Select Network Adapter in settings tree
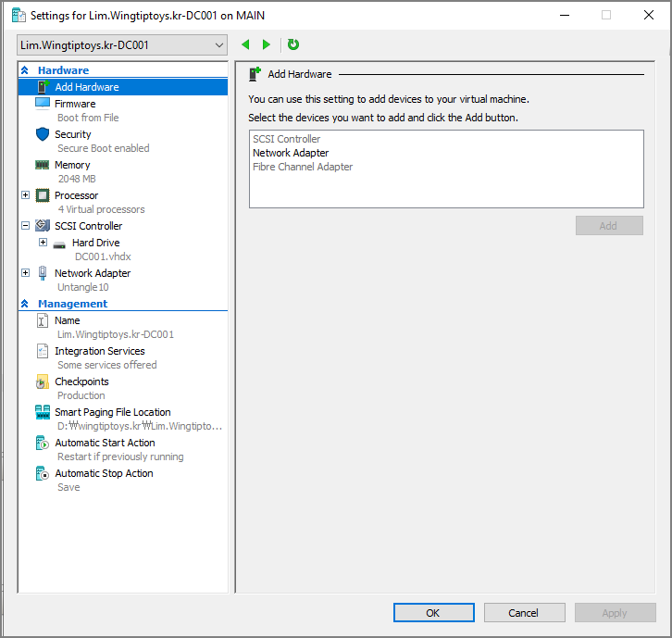Viewport: 672px width, 638px height. tap(93, 273)
